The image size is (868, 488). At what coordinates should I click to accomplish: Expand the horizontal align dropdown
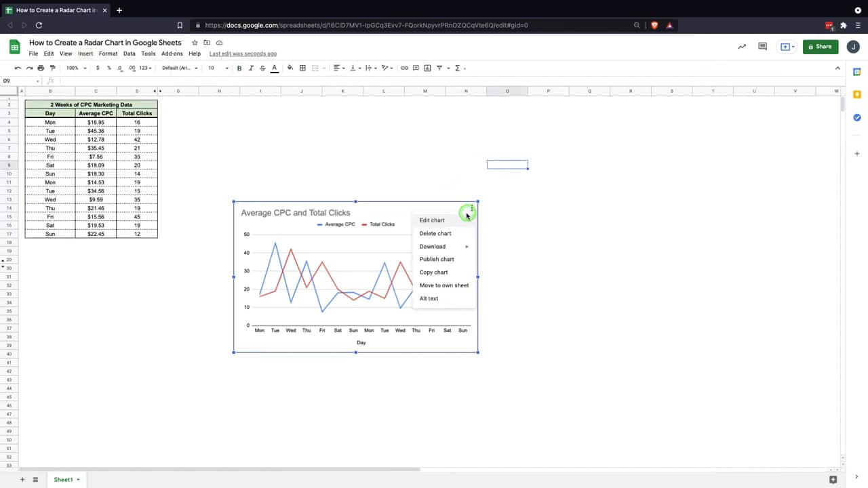point(339,68)
